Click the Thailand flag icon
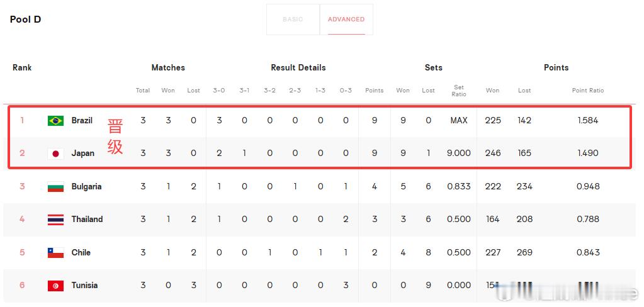This screenshot has height=307, width=644. [x=55, y=220]
